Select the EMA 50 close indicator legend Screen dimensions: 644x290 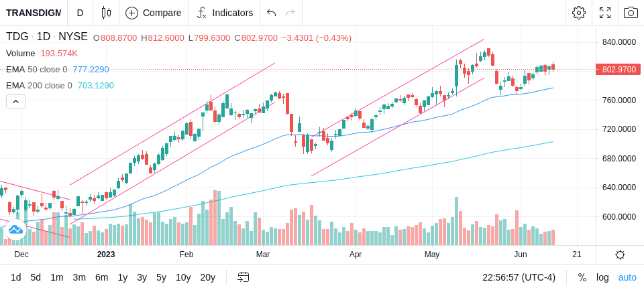[x=58, y=70]
